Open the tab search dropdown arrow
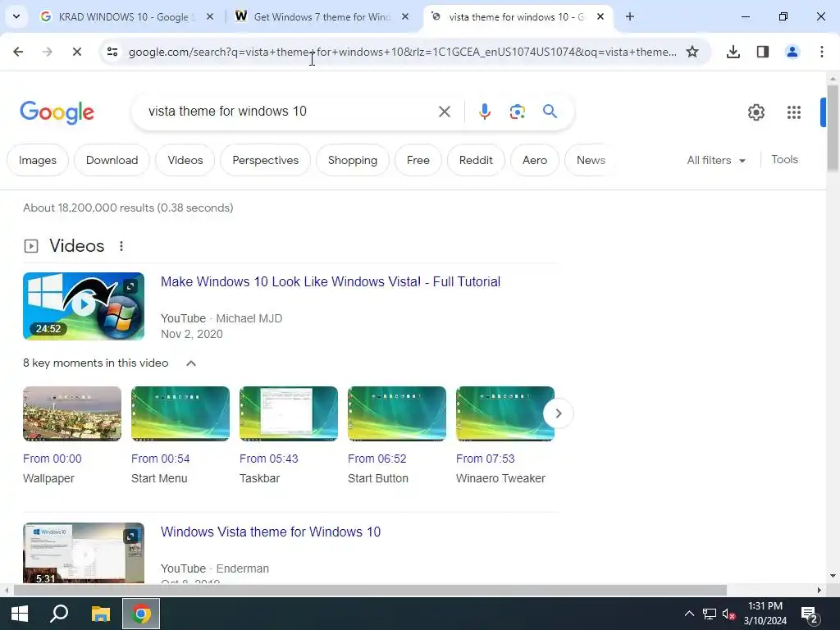This screenshot has width=840, height=630. pyautogui.click(x=16, y=16)
